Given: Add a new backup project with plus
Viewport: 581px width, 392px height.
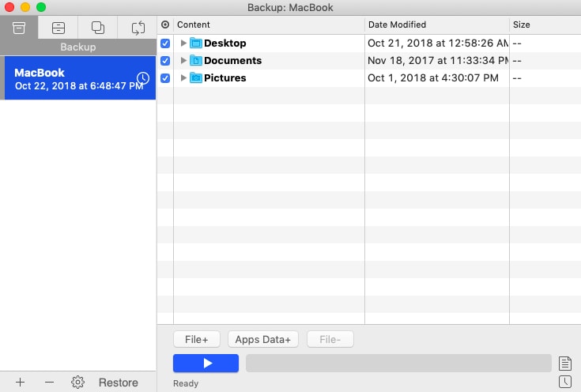Looking at the screenshot, I should click(x=21, y=382).
